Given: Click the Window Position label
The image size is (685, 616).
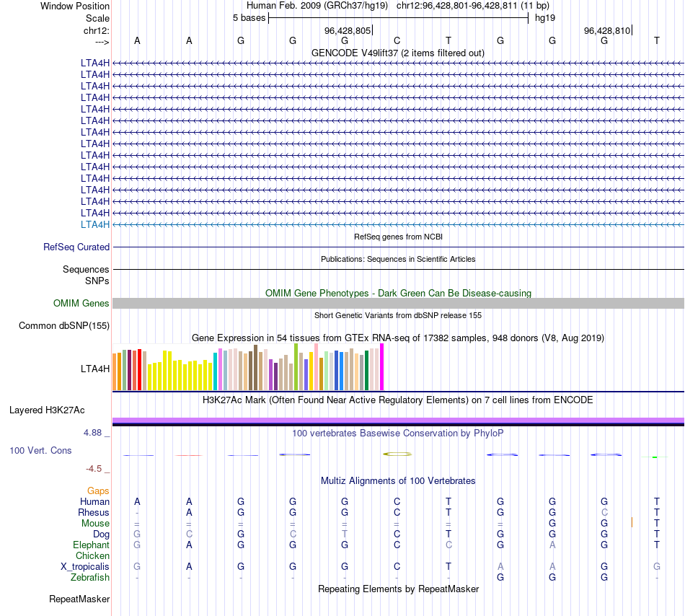Looking at the screenshot, I should [75, 6].
